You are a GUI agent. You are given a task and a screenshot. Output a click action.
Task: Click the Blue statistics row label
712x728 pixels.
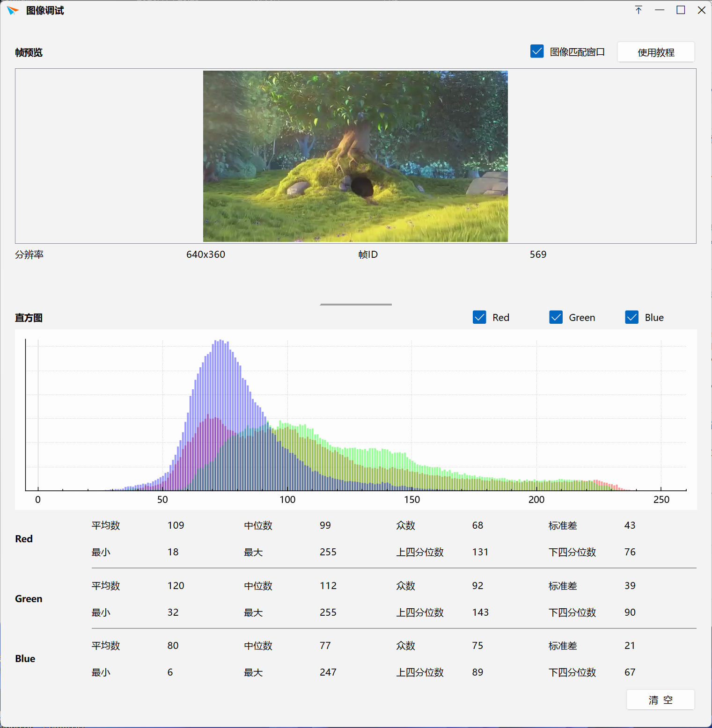coord(25,659)
